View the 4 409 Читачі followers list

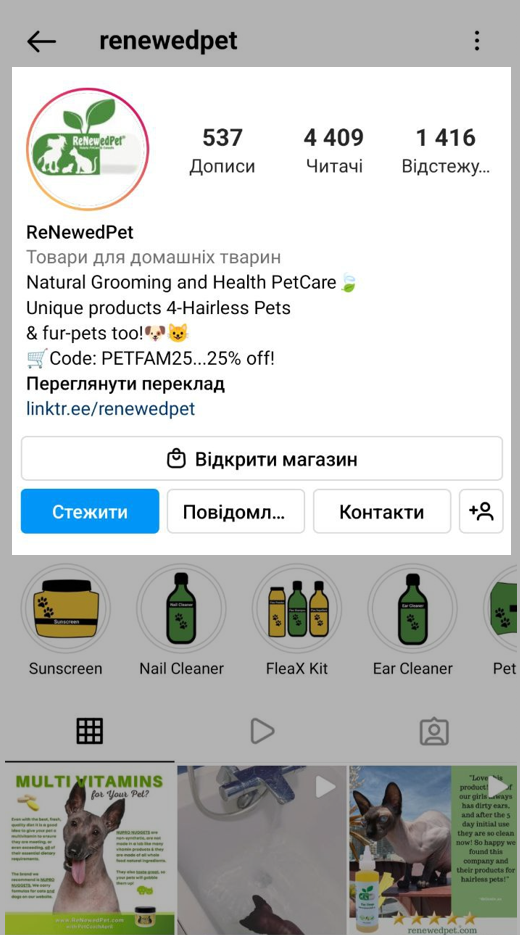point(334,150)
